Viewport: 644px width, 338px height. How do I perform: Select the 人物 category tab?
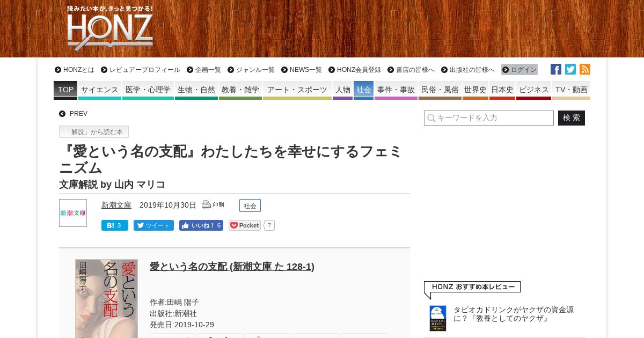(342, 90)
